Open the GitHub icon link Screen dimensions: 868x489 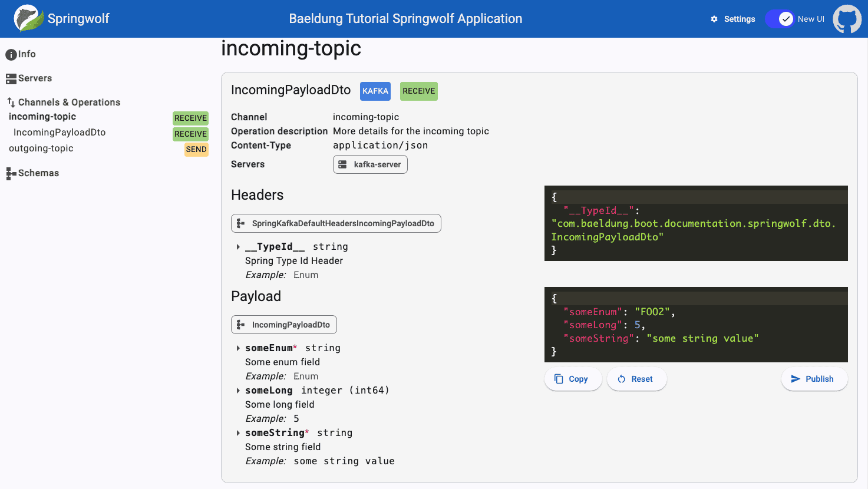tap(847, 19)
